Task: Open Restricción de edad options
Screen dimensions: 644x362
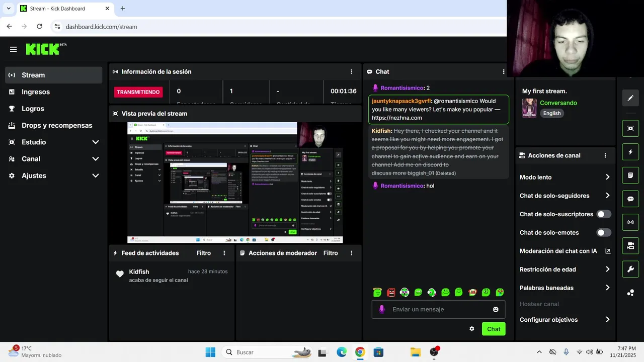Action: [565, 269]
